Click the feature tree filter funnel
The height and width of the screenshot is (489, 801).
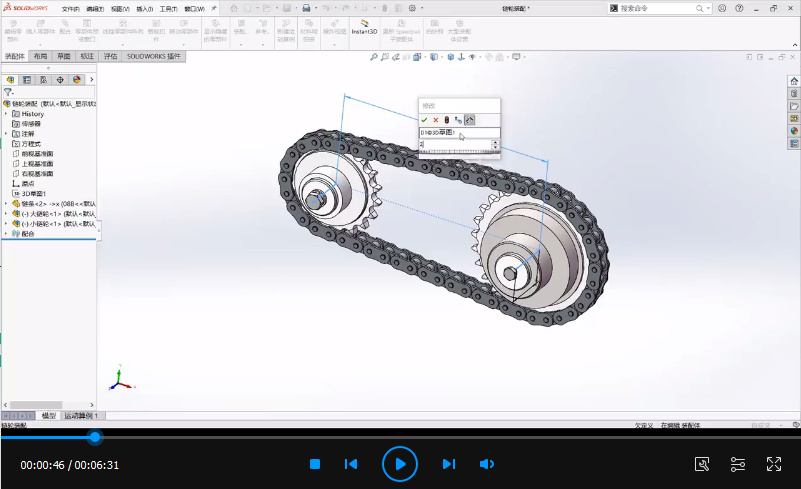tap(8, 92)
